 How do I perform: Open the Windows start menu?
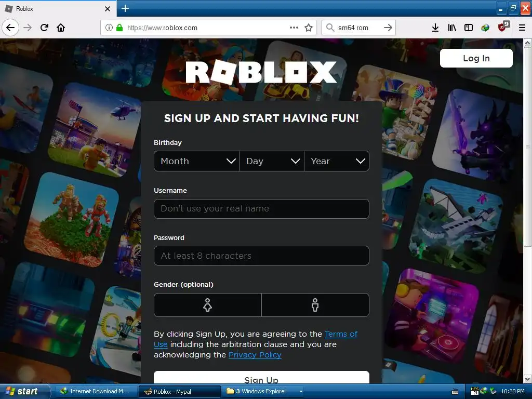(24, 391)
